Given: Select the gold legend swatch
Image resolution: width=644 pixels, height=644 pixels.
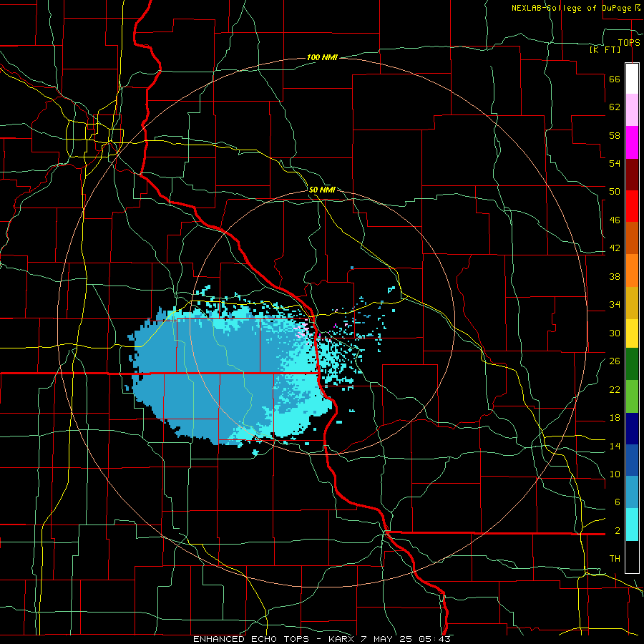Looking at the screenshot, I should 632,303.
